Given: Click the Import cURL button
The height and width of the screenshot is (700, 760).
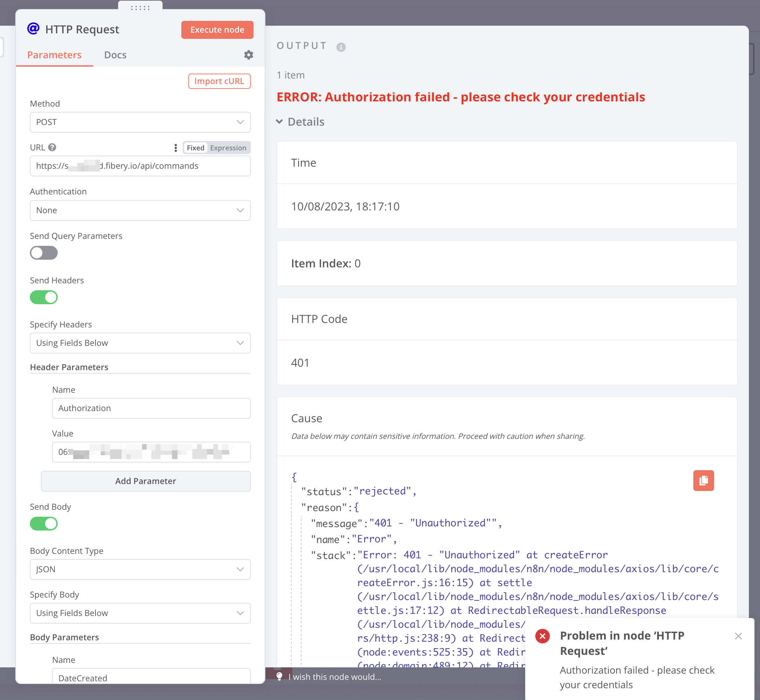Looking at the screenshot, I should [x=219, y=81].
